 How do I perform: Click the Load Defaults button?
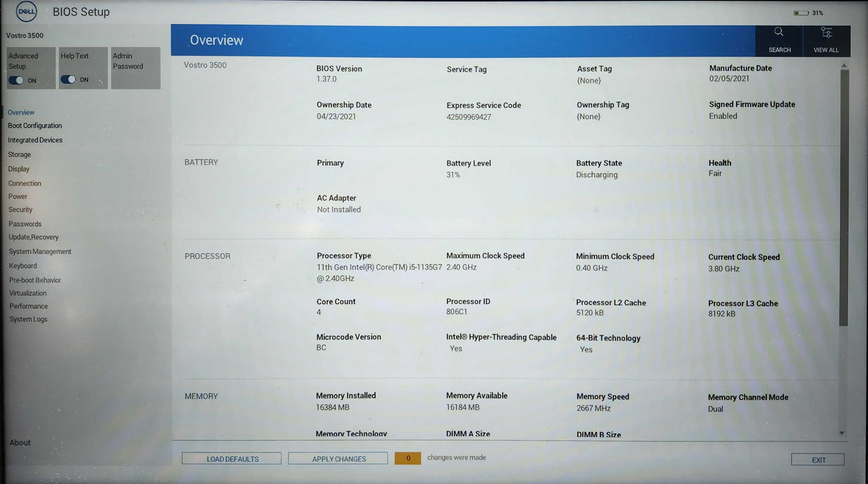(x=231, y=458)
